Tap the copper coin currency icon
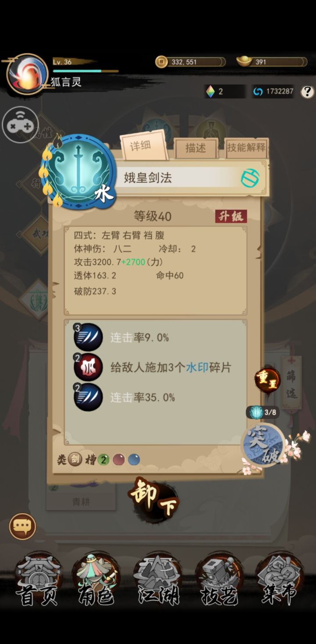This screenshot has height=644, width=316. point(162,62)
